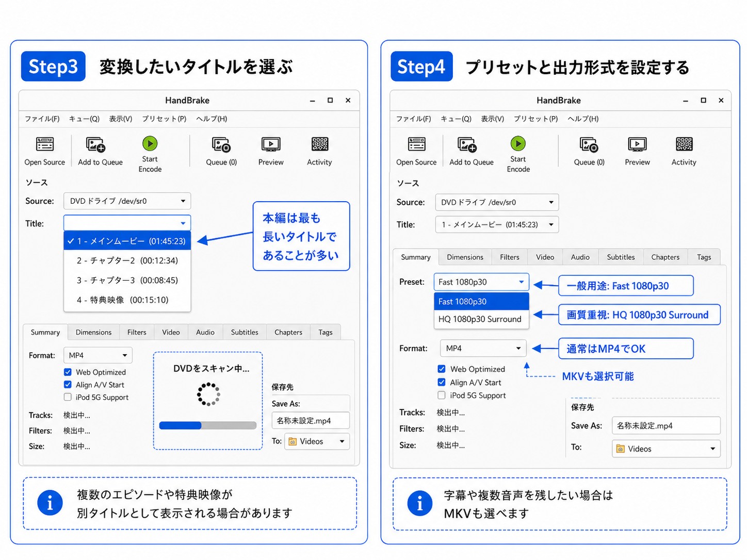This screenshot has height=560, width=747.
Task: Uncheck Web Optimized in Step3 window
Action: [68, 372]
